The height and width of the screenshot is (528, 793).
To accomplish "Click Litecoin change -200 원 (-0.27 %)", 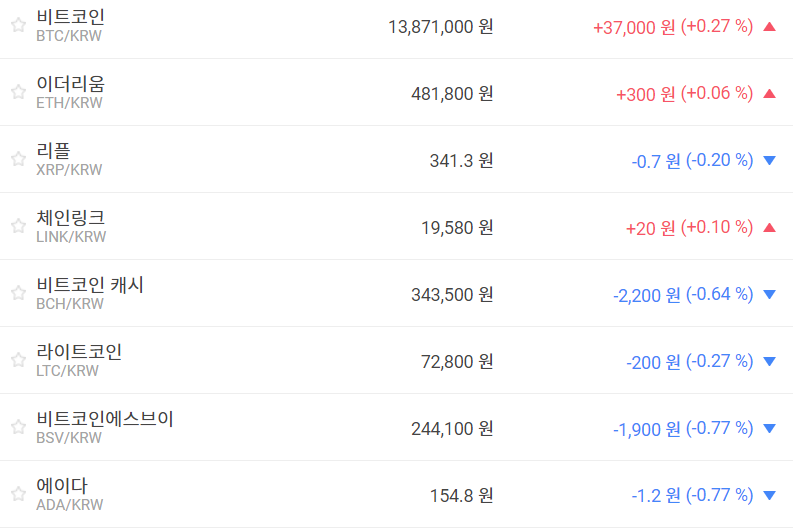I will coord(689,361).
